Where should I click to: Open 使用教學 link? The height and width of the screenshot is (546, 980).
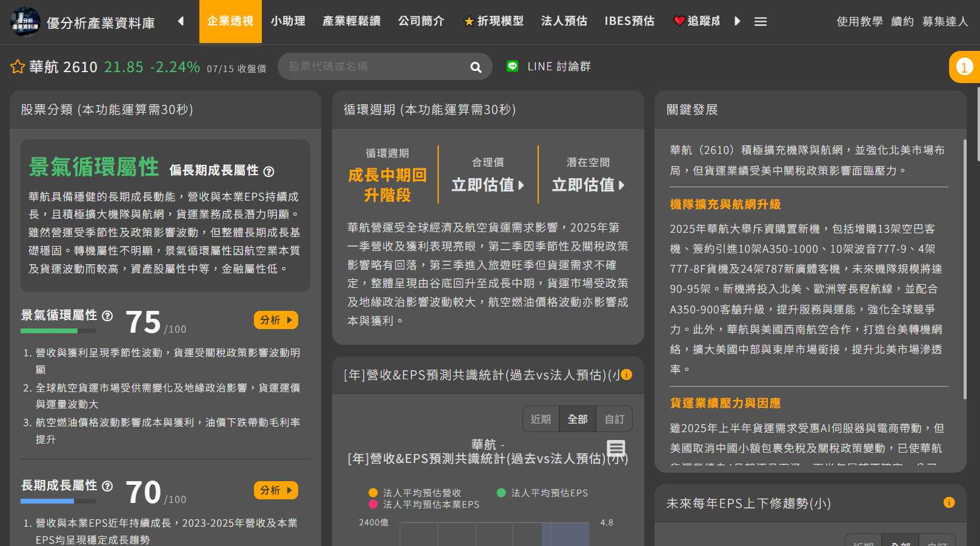[859, 22]
